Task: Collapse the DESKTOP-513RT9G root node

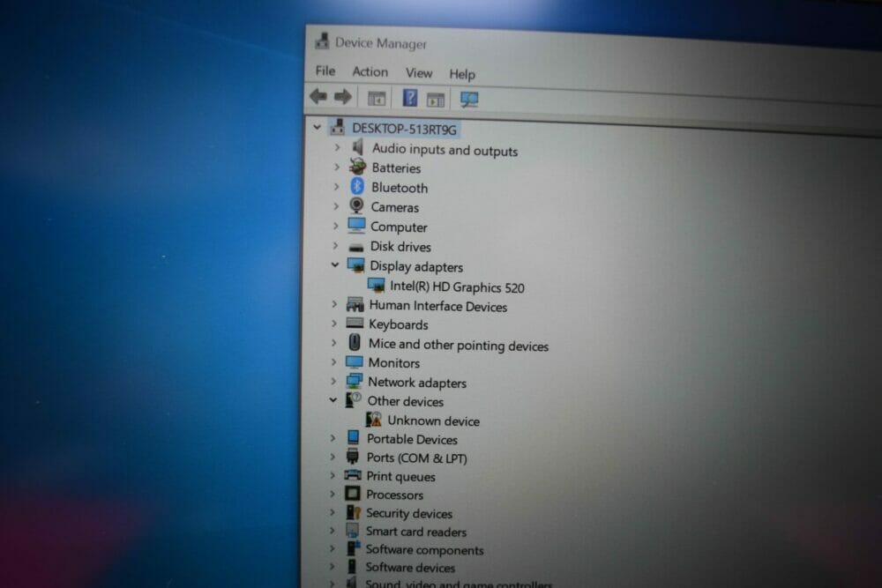Action: (x=318, y=127)
